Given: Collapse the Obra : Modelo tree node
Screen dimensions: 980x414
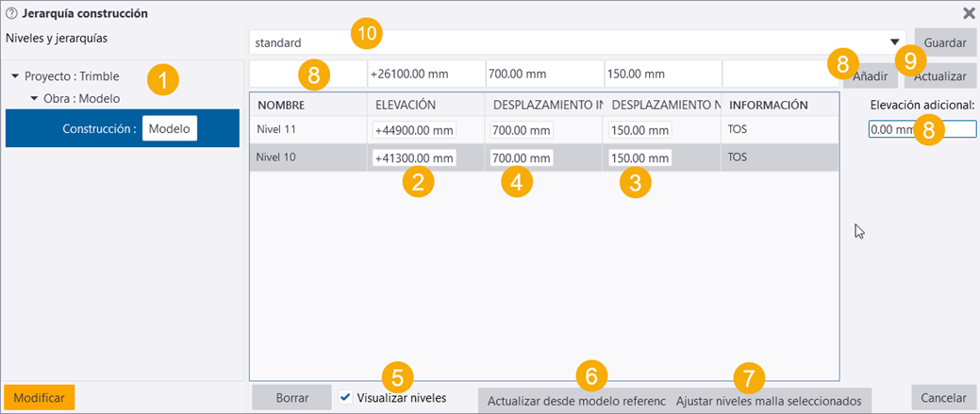Looking at the screenshot, I should tap(34, 98).
